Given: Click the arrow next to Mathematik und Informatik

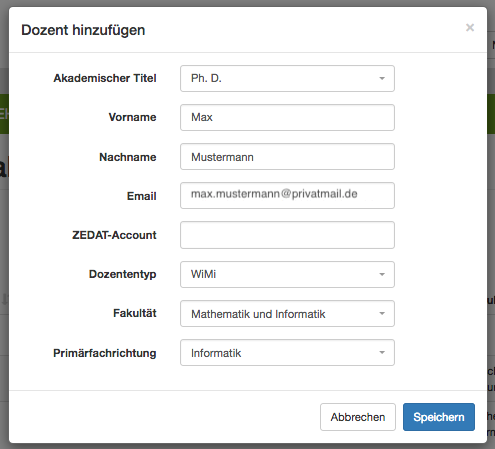Looking at the screenshot, I should pyautogui.click(x=382, y=314).
